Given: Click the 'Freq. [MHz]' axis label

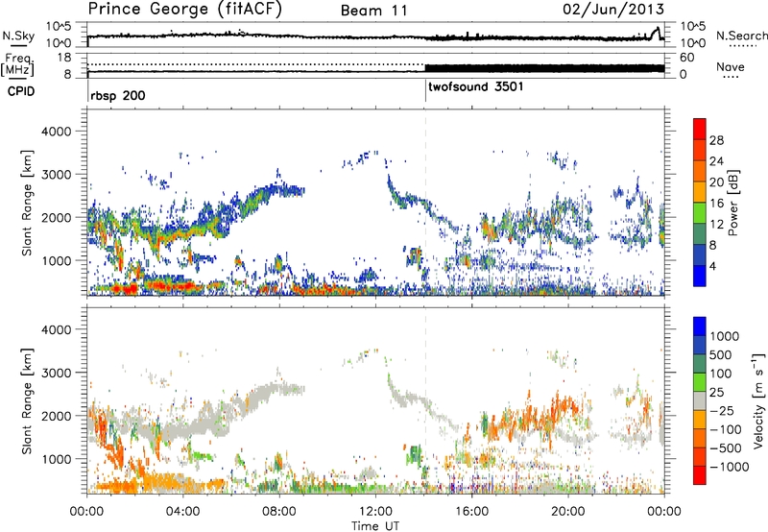Looking at the screenshot, I should (x=17, y=64).
